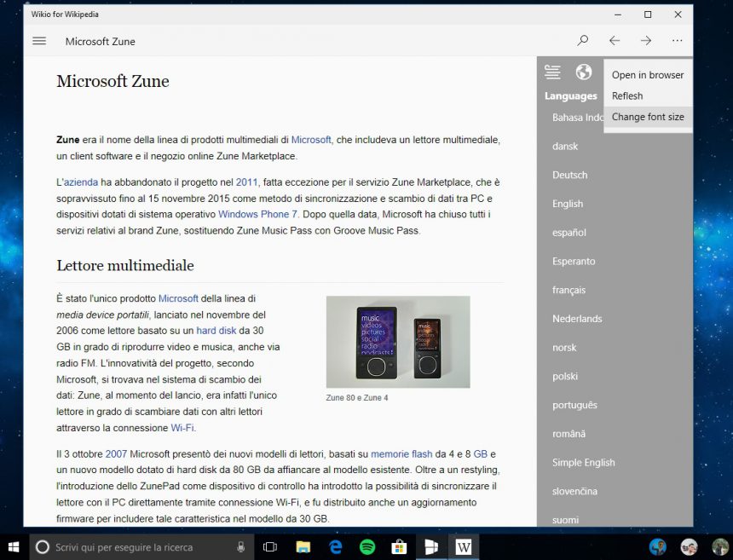
Task: Launch Spotify from the taskbar
Action: [x=366, y=546]
